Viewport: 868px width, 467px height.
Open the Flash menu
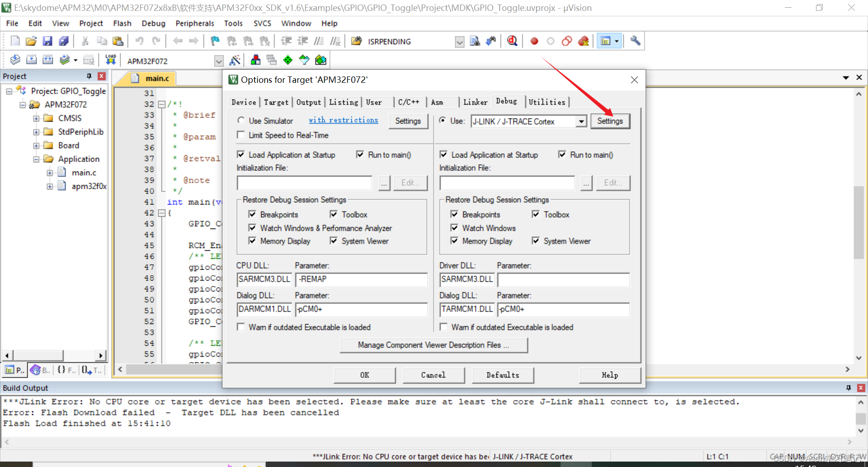pyautogui.click(x=122, y=24)
